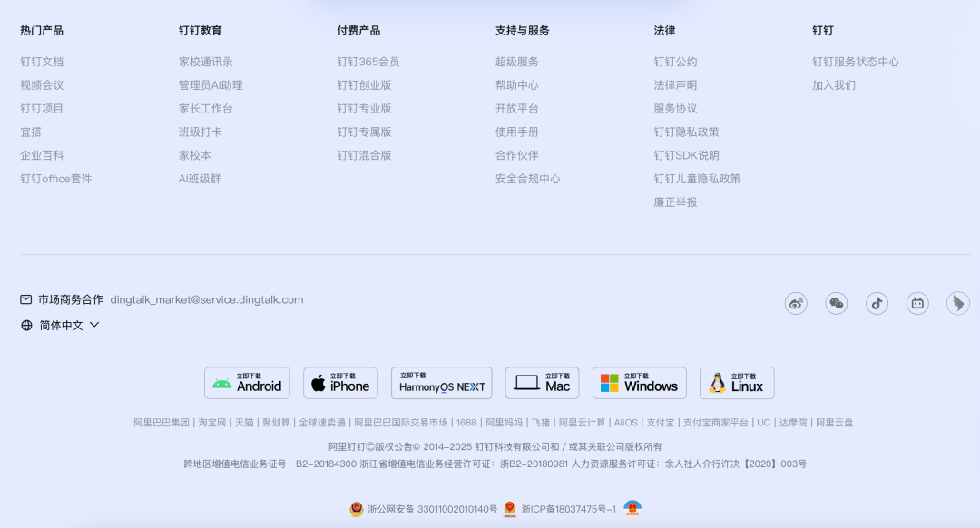Open 钉钉专业版 link
The height and width of the screenshot is (528, 980).
tap(365, 109)
